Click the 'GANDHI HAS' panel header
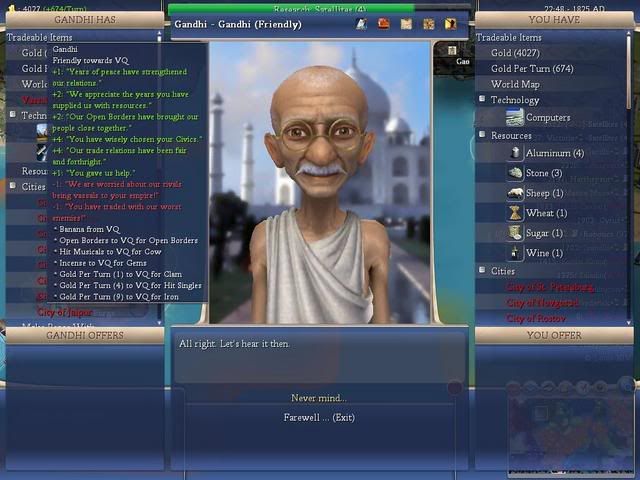Image resolution: width=640 pixels, height=480 pixels. pos(85,20)
